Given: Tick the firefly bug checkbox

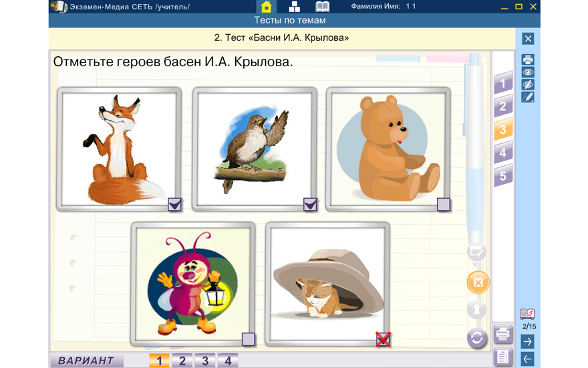Looking at the screenshot, I should [x=249, y=339].
